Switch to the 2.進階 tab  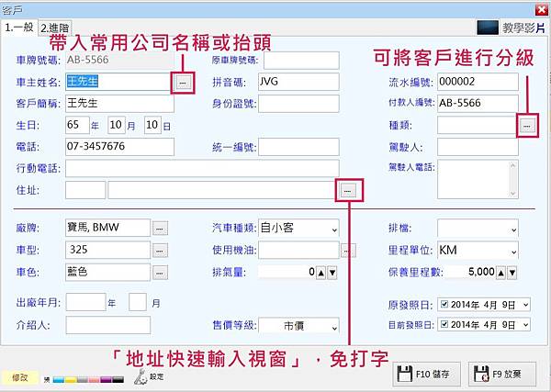[x=55, y=28]
